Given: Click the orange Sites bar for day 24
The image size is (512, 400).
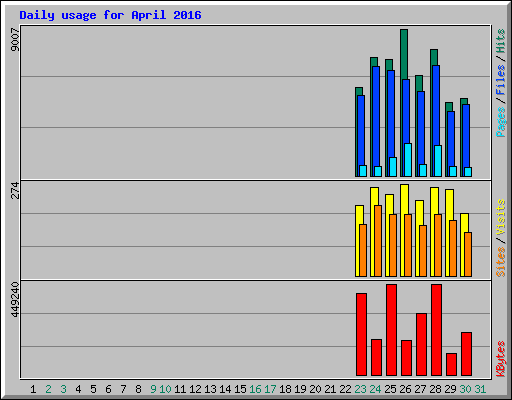Looking at the screenshot, I should 378,241.
